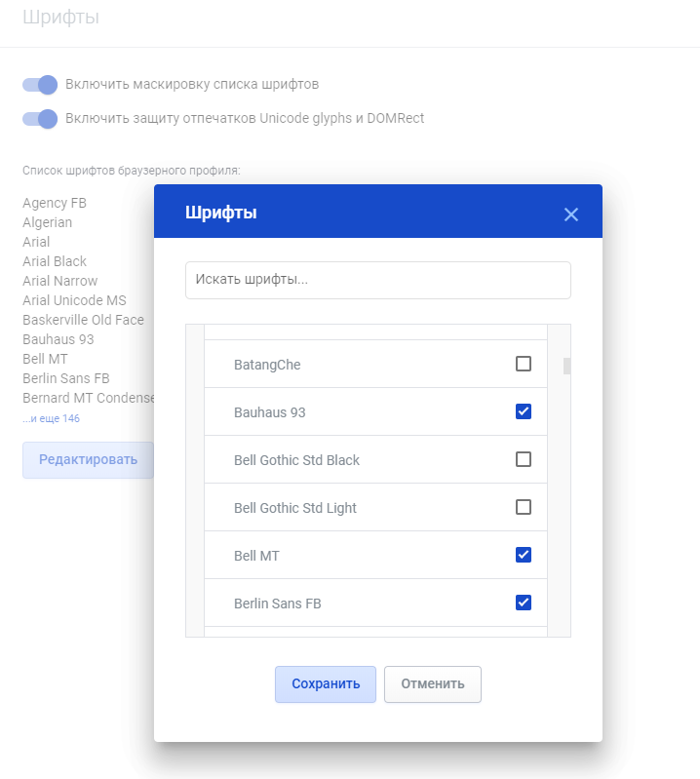Toggle the font list masking switch
Image resolution: width=700 pixels, height=779 pixels.
pos(40,85)
